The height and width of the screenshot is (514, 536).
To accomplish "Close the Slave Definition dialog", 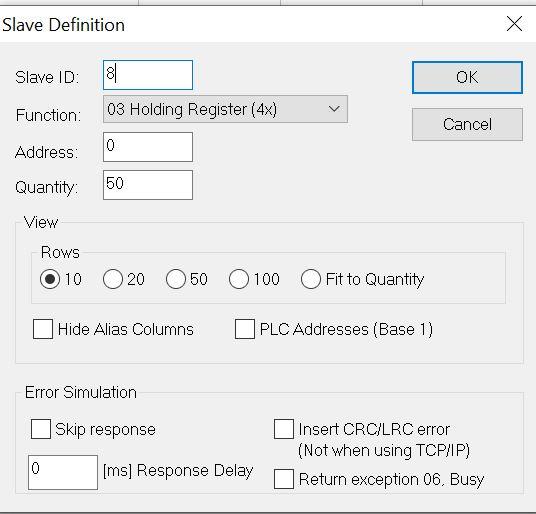I will click(514, 24).
